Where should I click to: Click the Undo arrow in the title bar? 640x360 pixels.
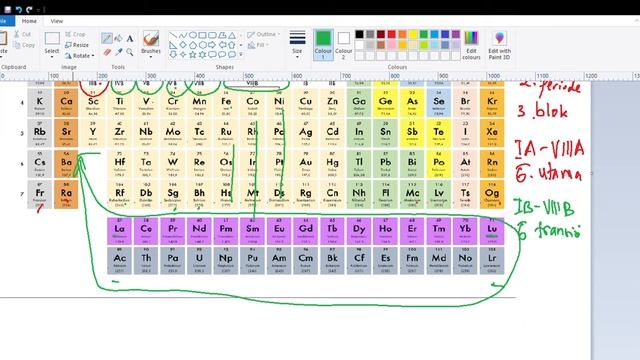coord(19,9)
